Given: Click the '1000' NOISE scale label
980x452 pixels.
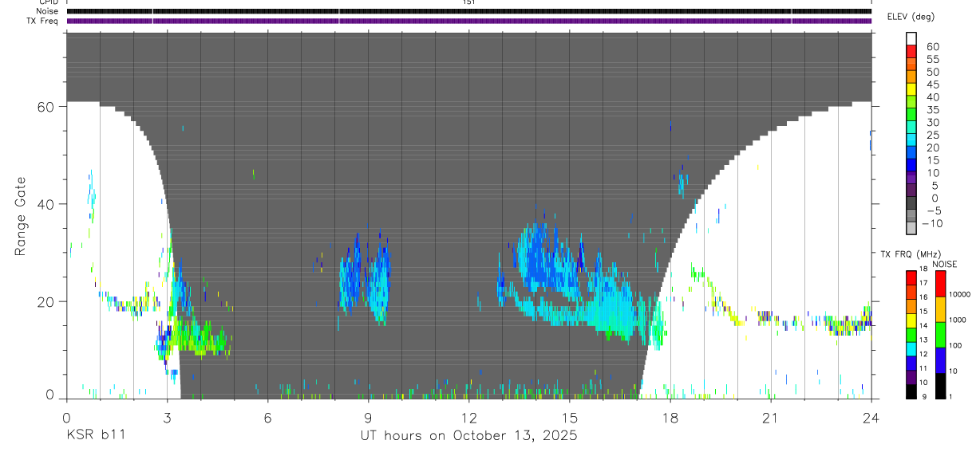Looking at the screenshot, I should click(x=958, y=320).
